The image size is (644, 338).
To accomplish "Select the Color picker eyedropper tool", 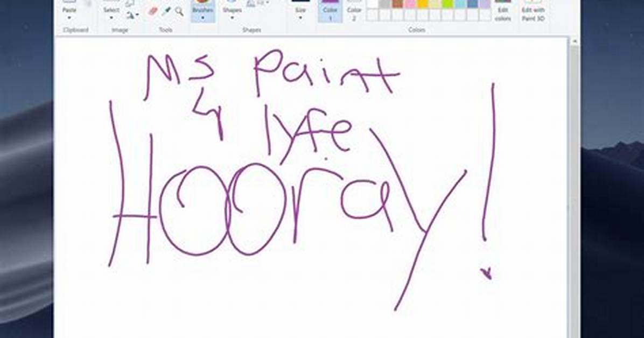I will (x=166, y=11).
